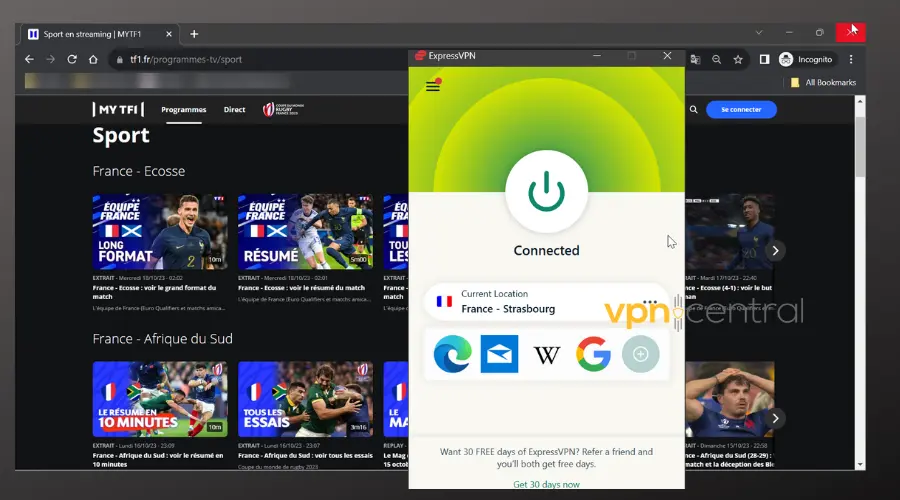Image resolution: width=900 pixels, height=500 pixels.
Task: Open 'voir le grand format du match' title
Action: pyautogui.click(x=154, y=292)
